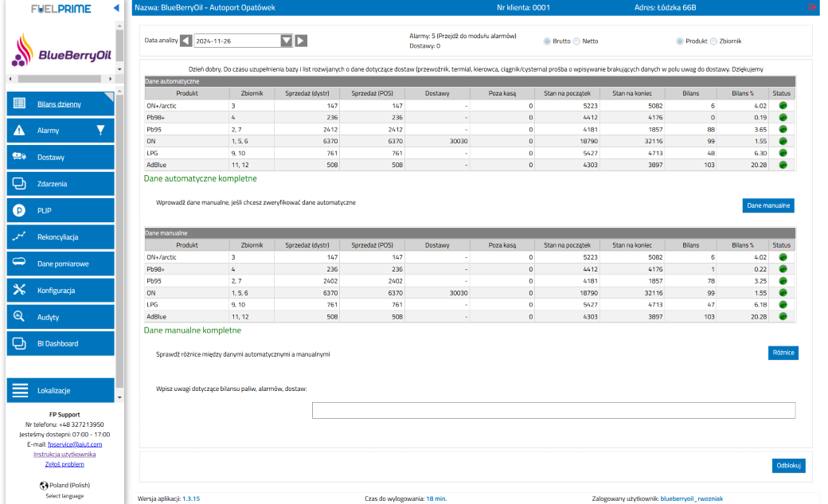Open the Dostawy menu item
Image resolution: width=828 pixels, height=504 pixels.
(x=61, y=157)
